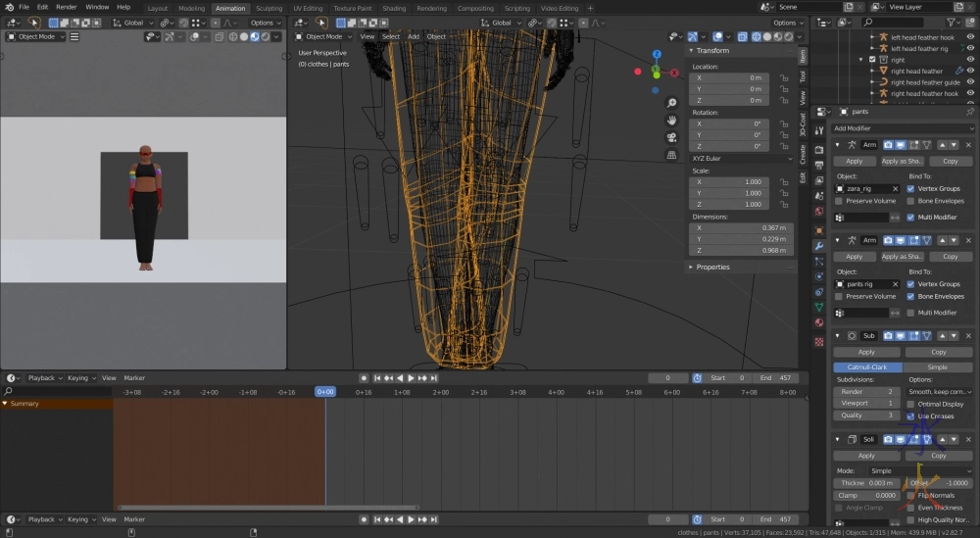The width and height of the screenshot is (980, 538).
Task: Enable Preserve Volume on zara_rig armature modifier
Action: pos(839,201)
